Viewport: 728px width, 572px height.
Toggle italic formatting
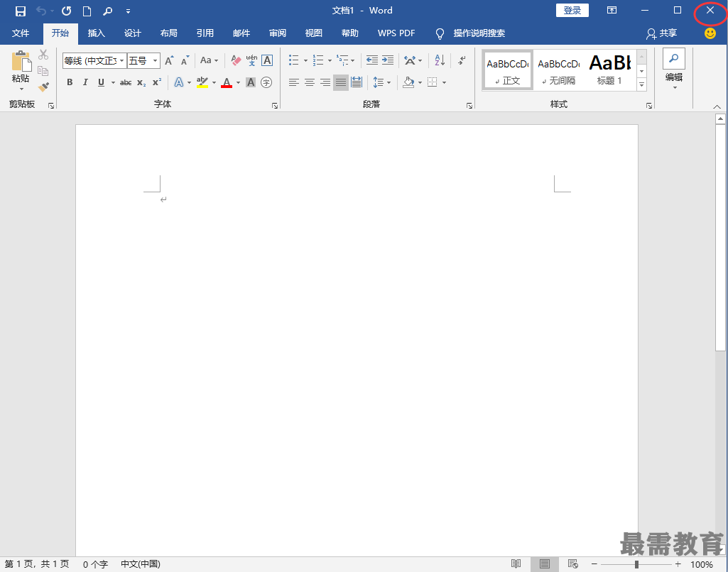(85, 82)
